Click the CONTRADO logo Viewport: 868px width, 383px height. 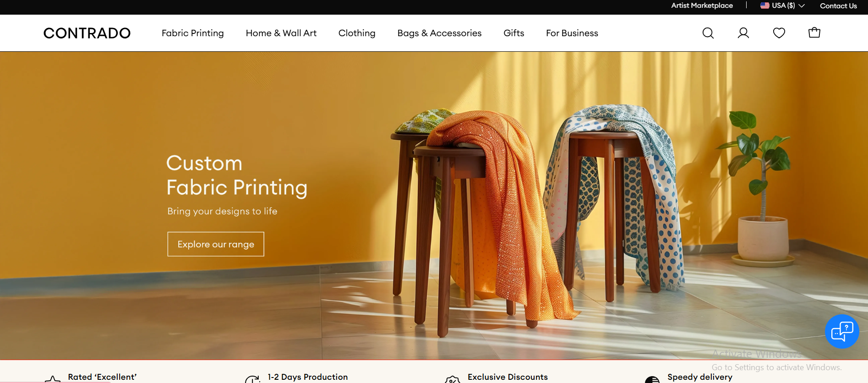pyautogui.click(x=87, y=33)
